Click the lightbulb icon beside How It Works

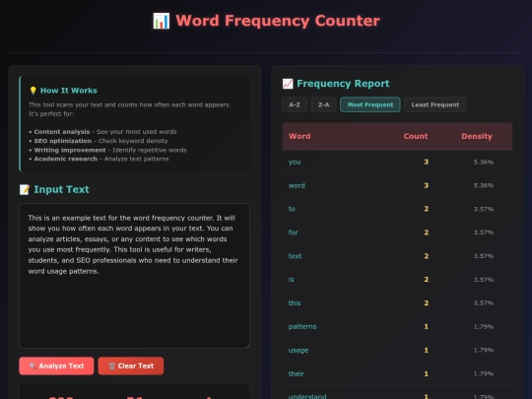(x=33, y=91)
